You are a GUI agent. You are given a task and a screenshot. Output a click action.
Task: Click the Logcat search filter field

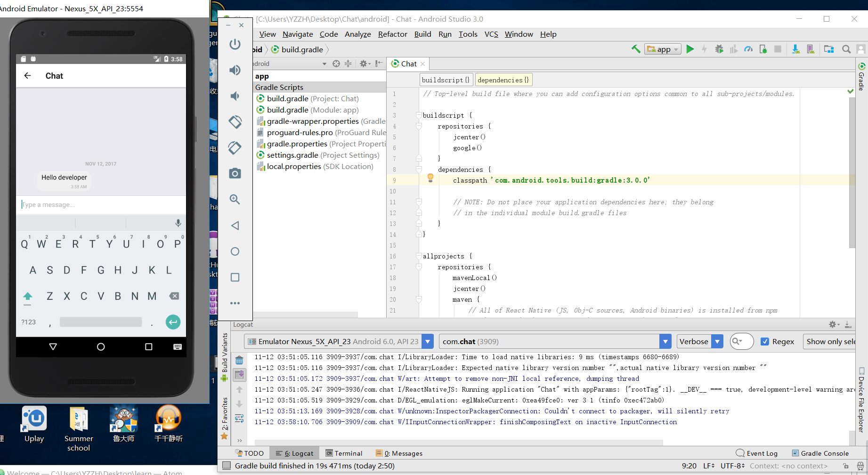click(742, 341)
